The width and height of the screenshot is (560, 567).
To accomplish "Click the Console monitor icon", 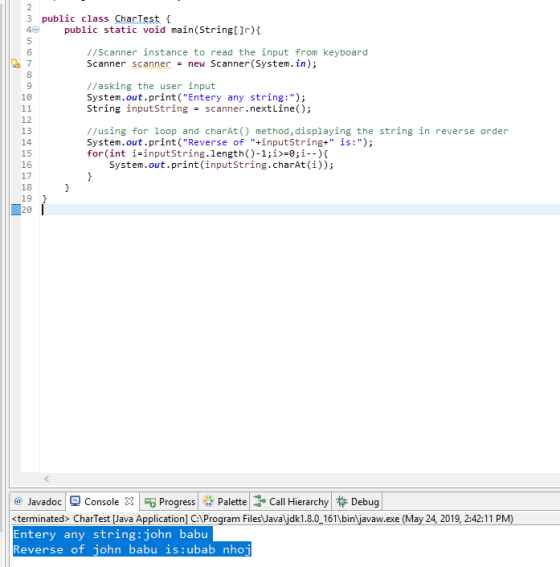I will 75,501.
